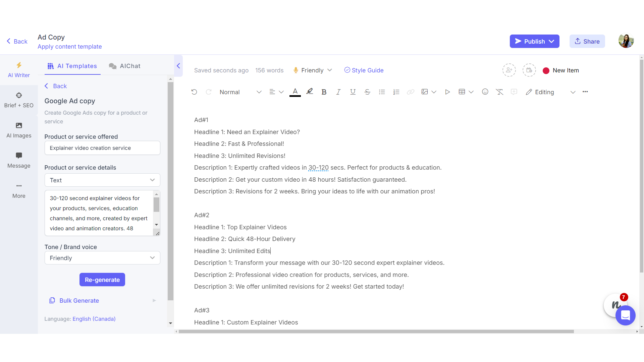The image size is (644, 362).
Task: Click the undo arrow icon
Action: pos(194,92)
